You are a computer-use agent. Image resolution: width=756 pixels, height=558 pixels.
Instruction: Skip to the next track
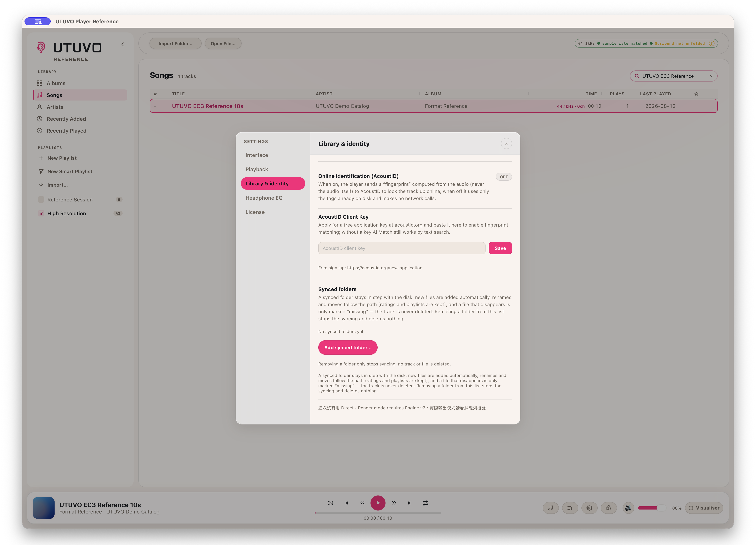pyautogui.click(x=409, y=503)
